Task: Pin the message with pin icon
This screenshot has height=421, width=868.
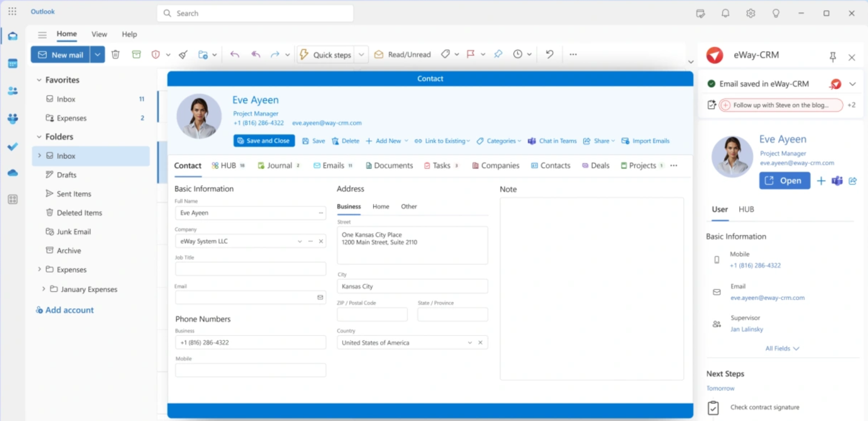Action: pos(498,54)
